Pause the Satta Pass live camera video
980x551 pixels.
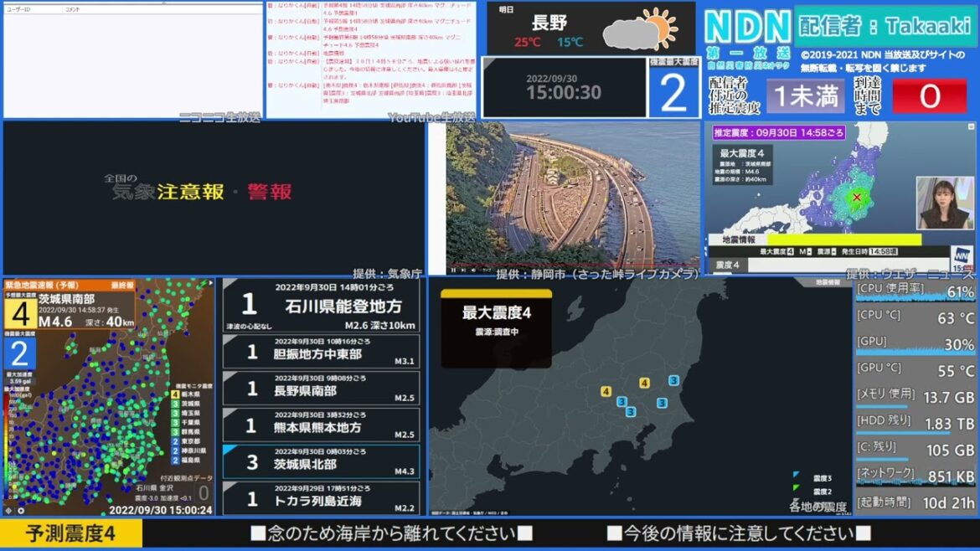[x=453, y=270]
